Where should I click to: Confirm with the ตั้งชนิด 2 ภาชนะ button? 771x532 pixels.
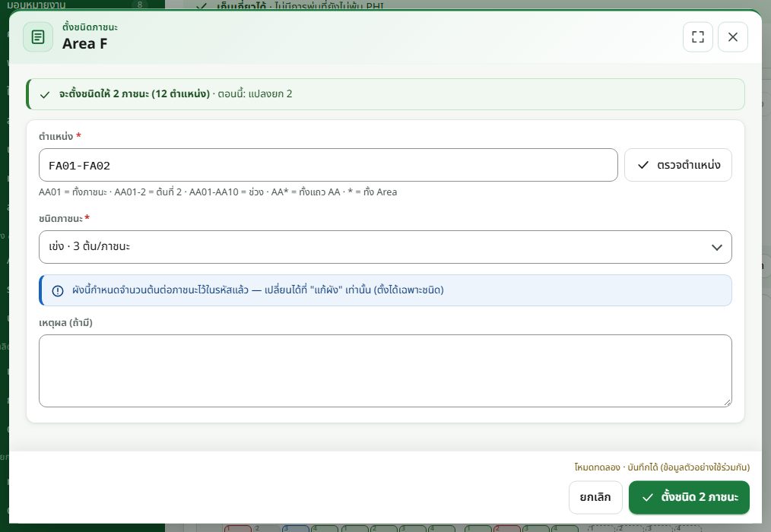[689, 497]
